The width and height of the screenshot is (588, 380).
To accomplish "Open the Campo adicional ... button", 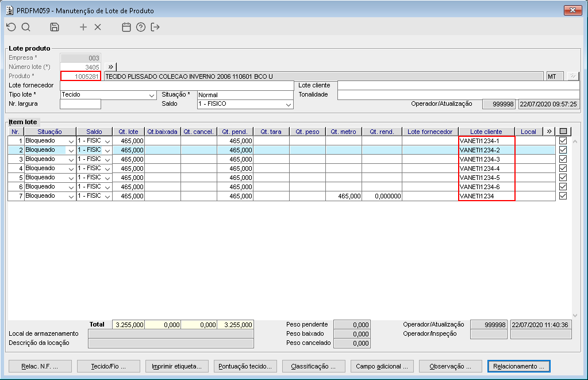I will coord(382,366).
